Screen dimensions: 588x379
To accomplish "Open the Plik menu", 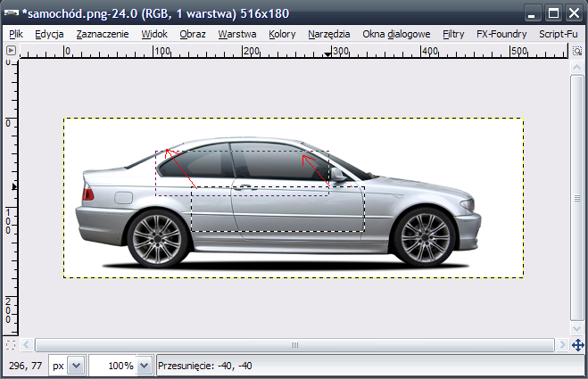I will pyautogui.click(x=15, y=34).
